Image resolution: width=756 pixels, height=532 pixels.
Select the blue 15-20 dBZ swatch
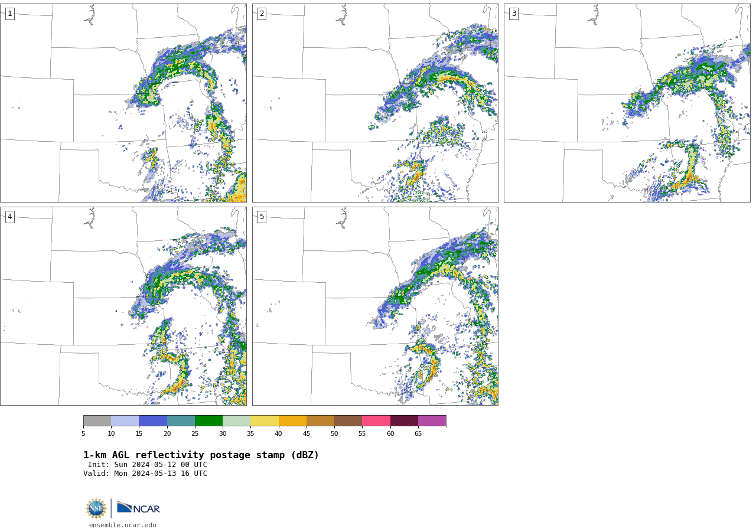click(x=153, y=421)
